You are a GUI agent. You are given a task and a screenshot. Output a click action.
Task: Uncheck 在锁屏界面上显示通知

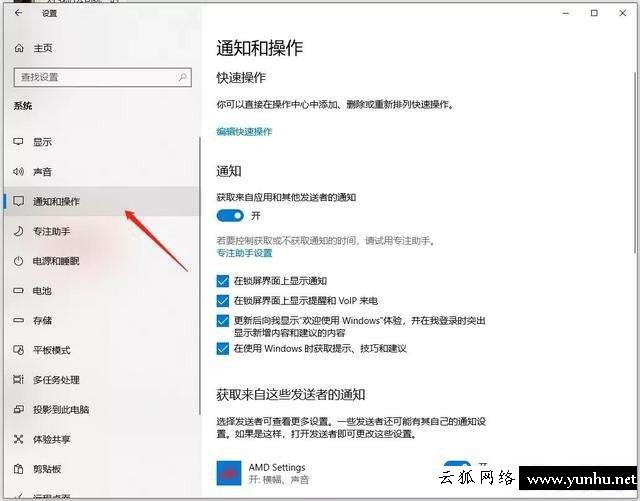(222, 281)
